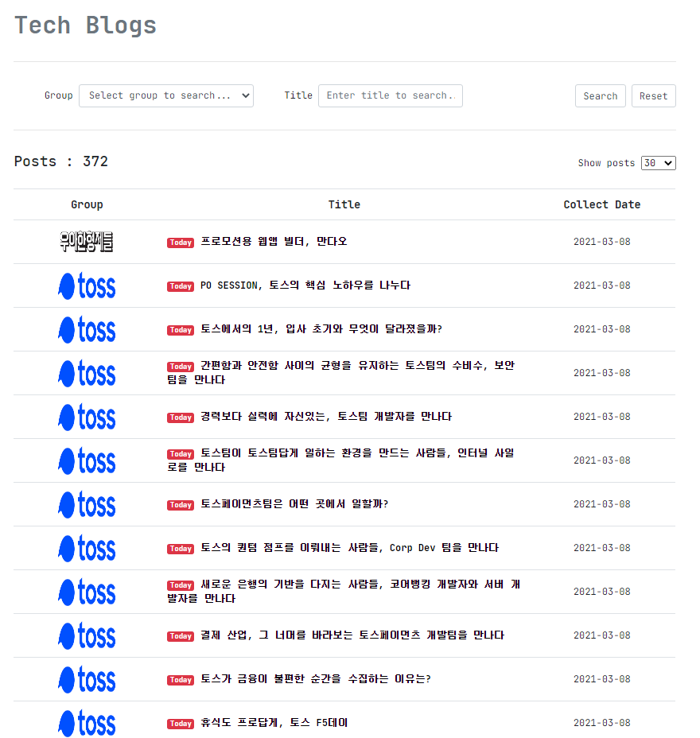Screen dimensions: 700x738
Task: Click the 우아한형제들 group logo
Action: click(x=87, y=242)
